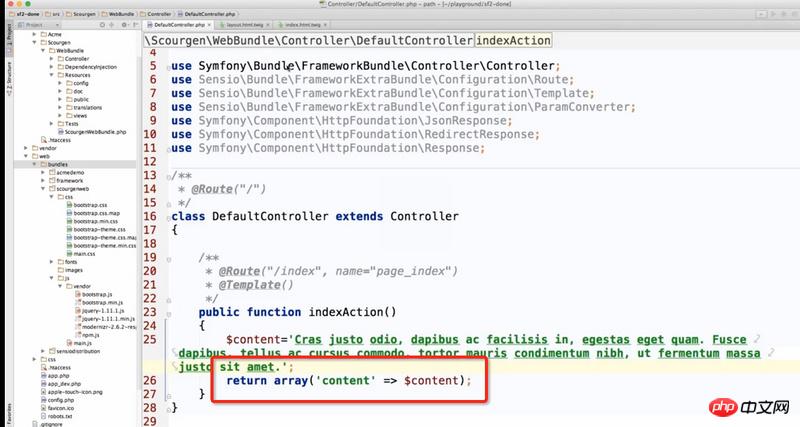800x427 pixels.
Task: Click the Run arrow in toolbar
Action: pos(774,14)
